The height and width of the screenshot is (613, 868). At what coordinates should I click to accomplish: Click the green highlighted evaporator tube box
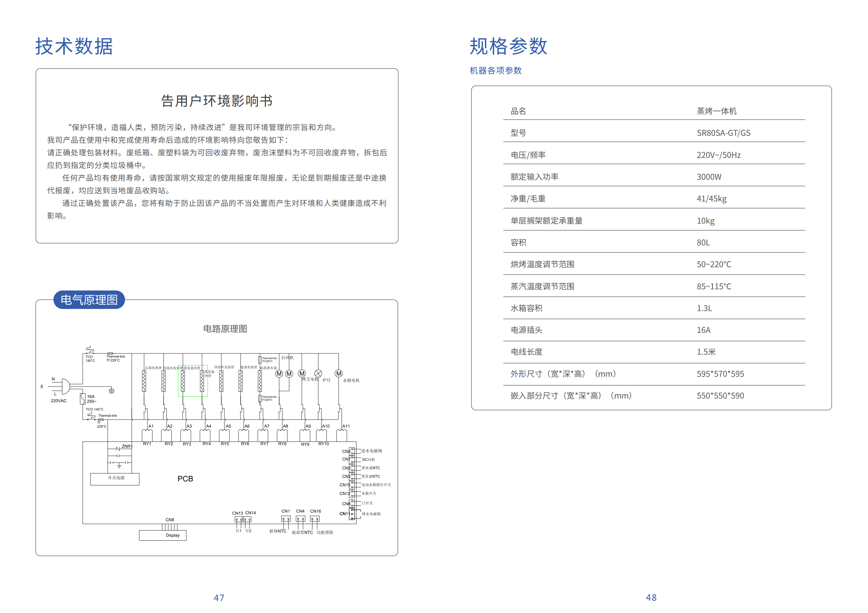click(193, 381)
